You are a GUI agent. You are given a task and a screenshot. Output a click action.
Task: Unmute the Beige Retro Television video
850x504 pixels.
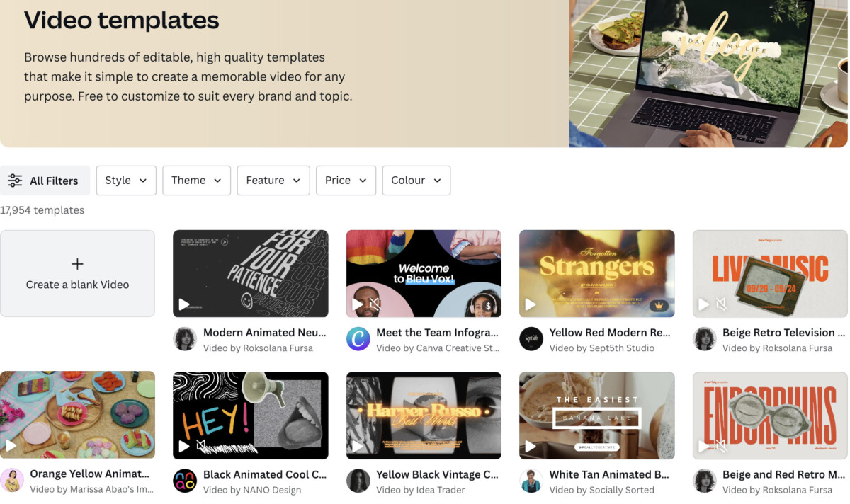tap(721, 304)
